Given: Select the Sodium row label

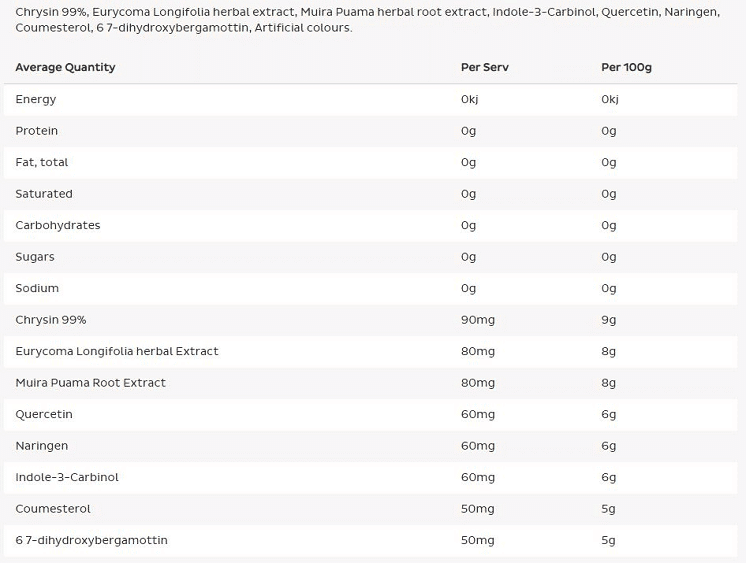Looking at the screenshot, I should click(x=37, y=288).
